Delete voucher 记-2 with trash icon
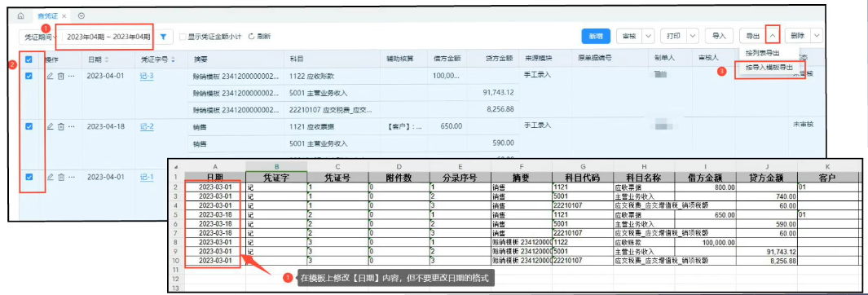This screenshot has height=295, width=868. 61,127
